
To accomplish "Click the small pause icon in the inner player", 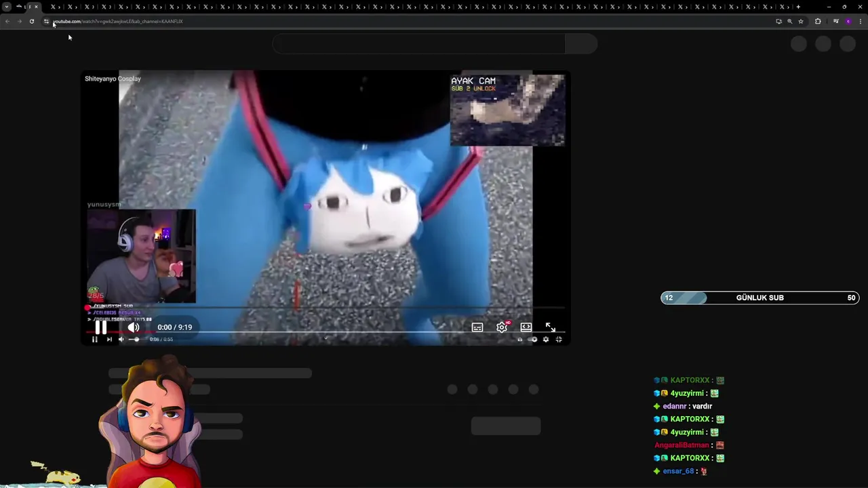I will pyautogui.click(x=94, y=340).
